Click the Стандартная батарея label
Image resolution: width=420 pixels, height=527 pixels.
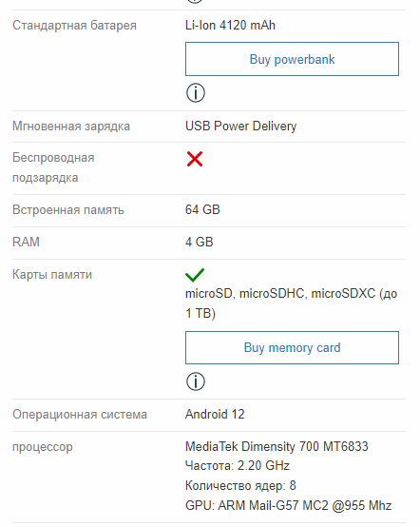[x=74, y=26]
